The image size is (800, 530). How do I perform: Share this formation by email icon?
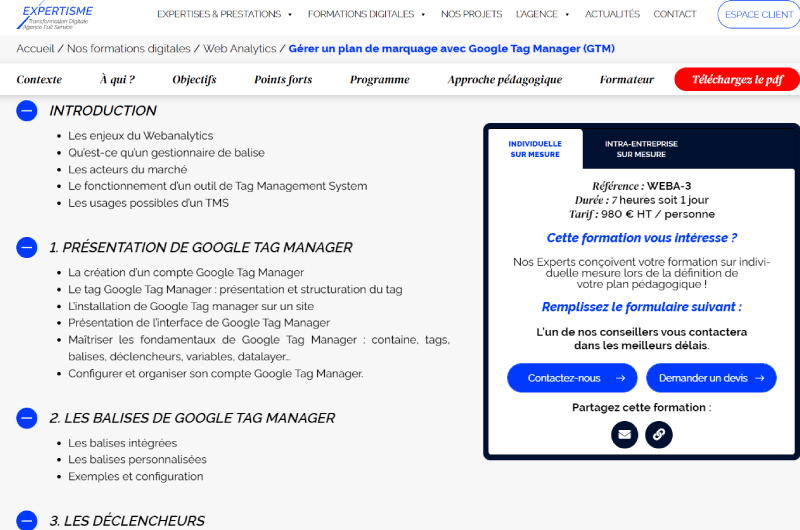pyautogui.click(x=624, y=435)
